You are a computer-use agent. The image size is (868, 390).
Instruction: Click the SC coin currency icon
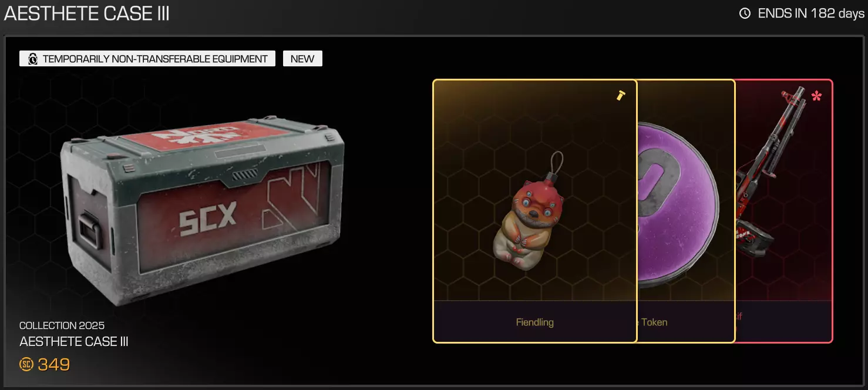(26, 364)
